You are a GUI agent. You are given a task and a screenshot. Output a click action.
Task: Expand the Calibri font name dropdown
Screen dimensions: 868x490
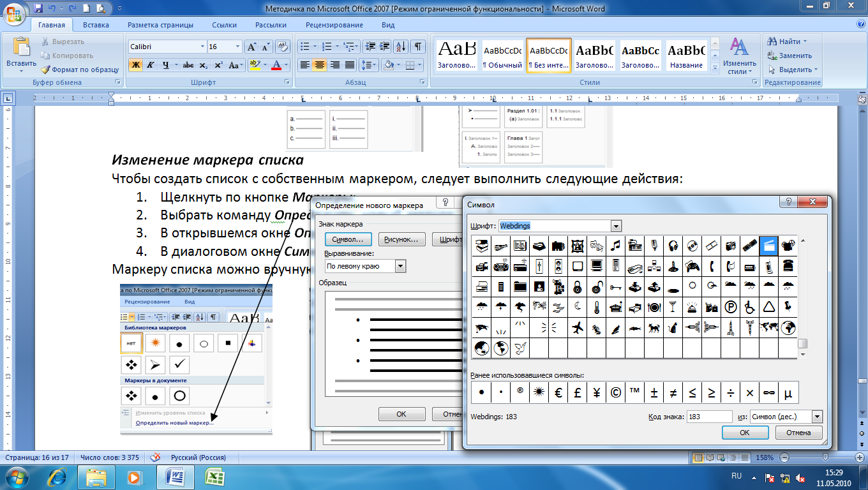coord(202,47)
